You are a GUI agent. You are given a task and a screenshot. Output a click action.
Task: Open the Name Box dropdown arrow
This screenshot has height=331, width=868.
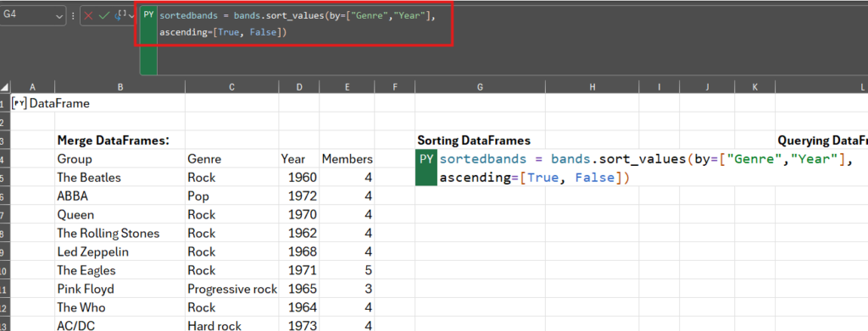tap(60, 17)
